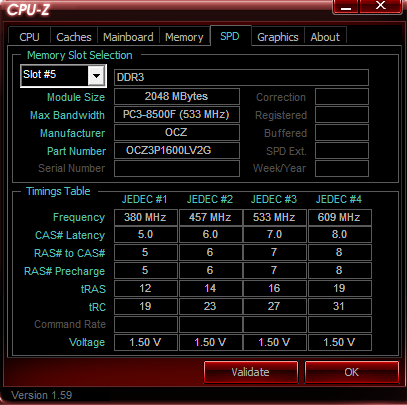The width and height of the screenshot is (407, 405).
Task: Click the 609 MHz frequency cell
Action: (x=340, y=217)
